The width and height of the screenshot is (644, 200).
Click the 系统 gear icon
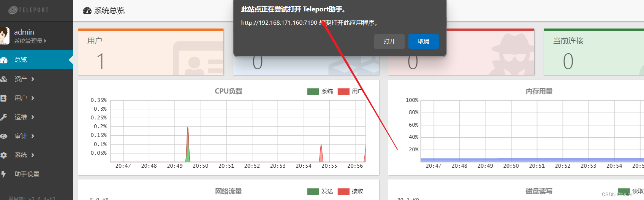point(4,155)
